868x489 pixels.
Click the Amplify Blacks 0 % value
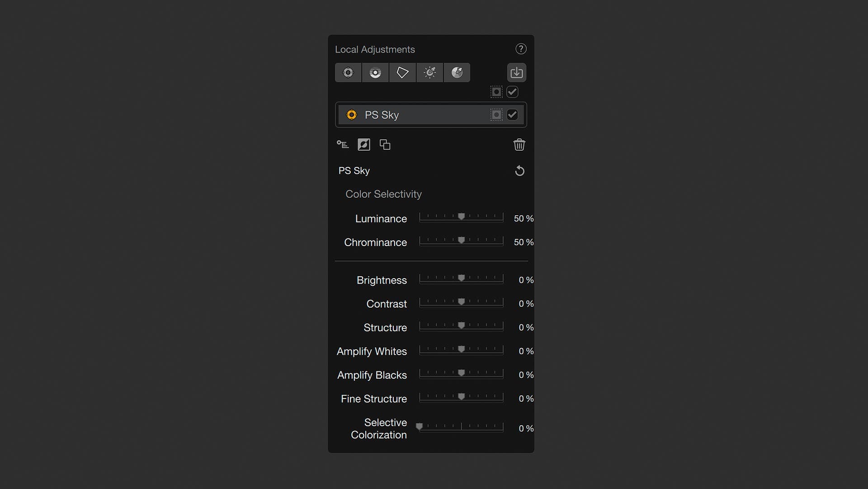pos(526,375)
